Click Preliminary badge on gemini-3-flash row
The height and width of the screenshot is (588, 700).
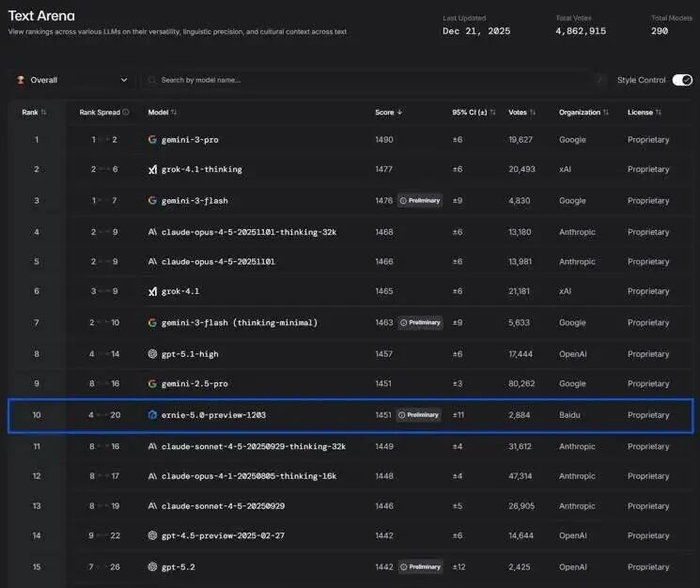coord(420,200)
